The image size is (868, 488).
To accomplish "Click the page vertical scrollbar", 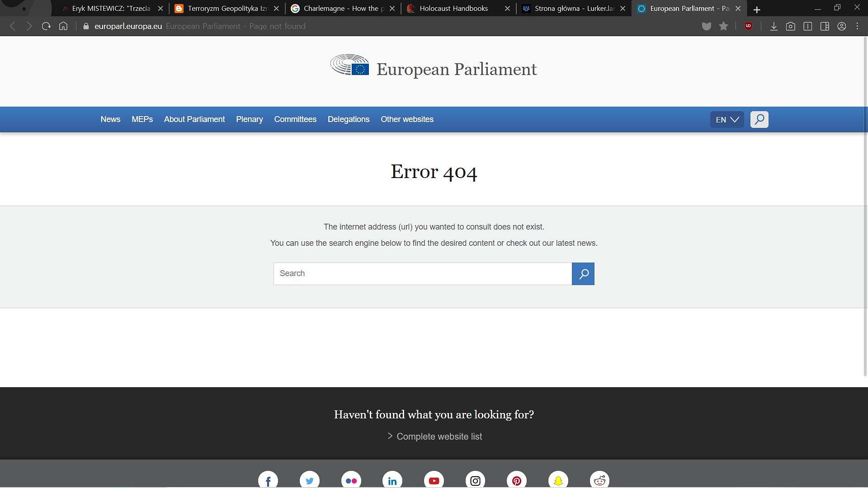I will click(x=865, y=206).
